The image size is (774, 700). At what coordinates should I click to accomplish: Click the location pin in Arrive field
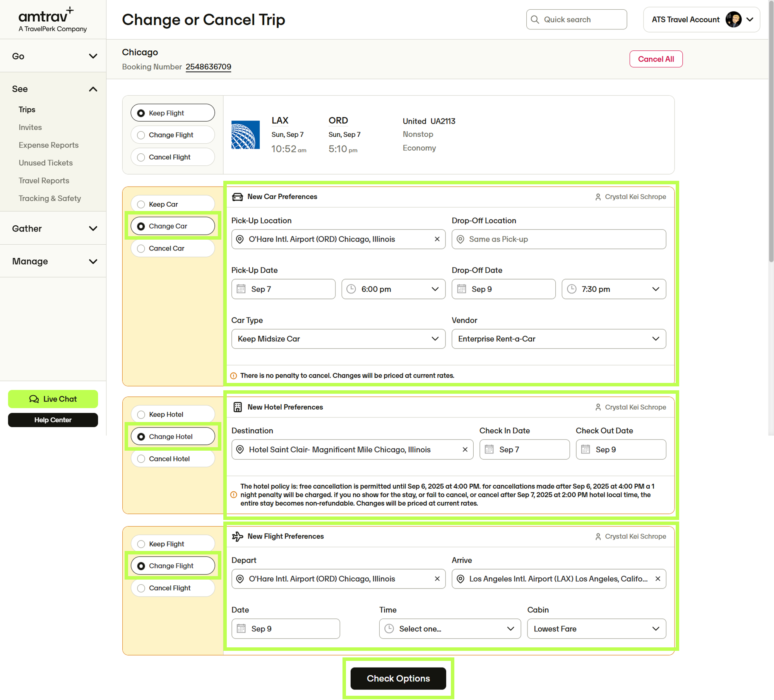(x=461, y=579)
